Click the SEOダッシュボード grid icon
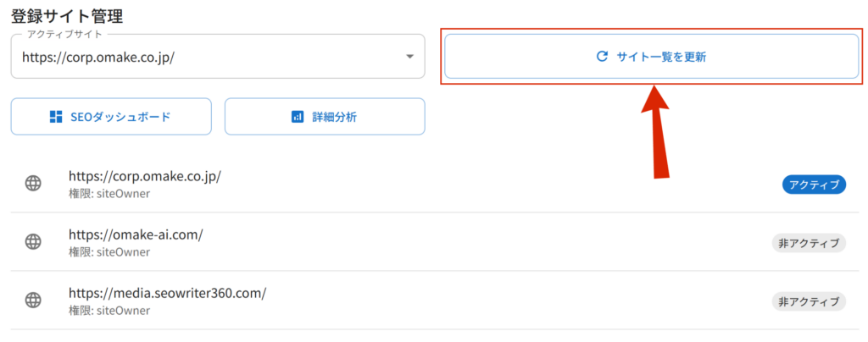 point(56,117)
